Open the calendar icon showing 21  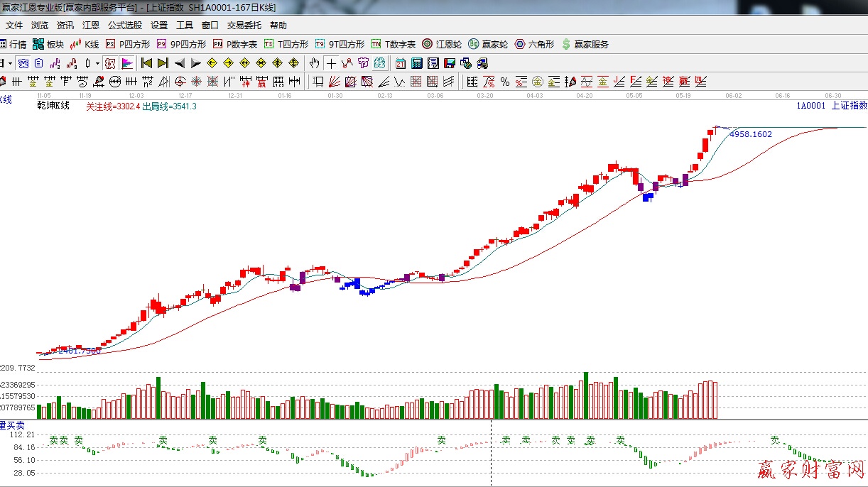tap(401, 63)
